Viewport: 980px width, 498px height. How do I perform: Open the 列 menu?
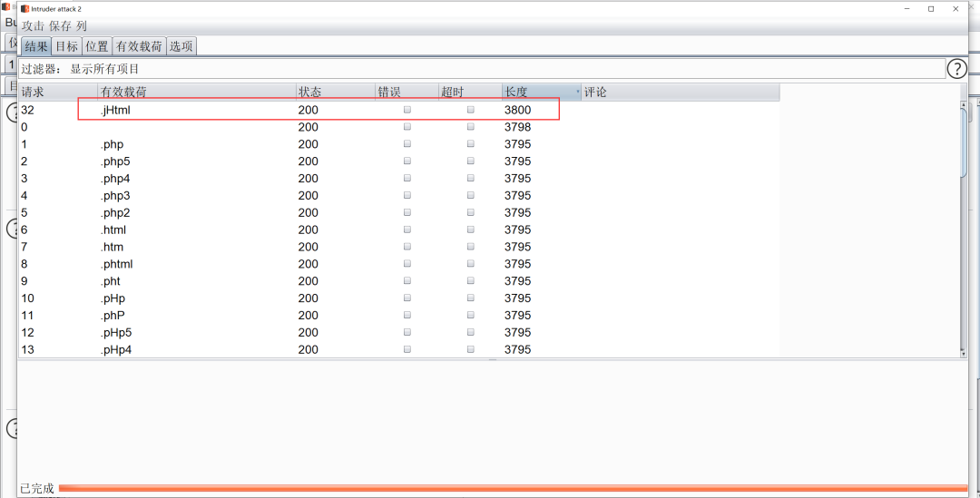click(x=82, y=26)
